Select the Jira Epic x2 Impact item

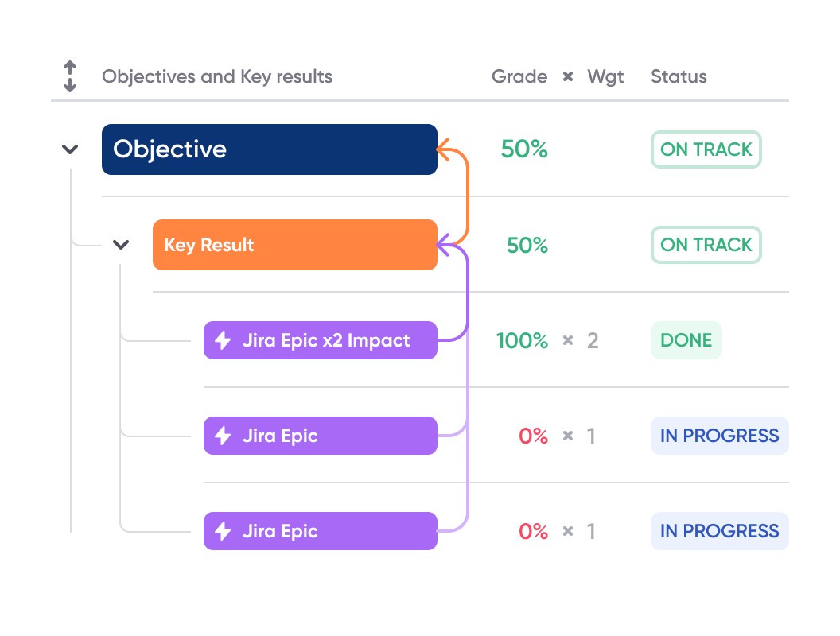click(321, 340)
